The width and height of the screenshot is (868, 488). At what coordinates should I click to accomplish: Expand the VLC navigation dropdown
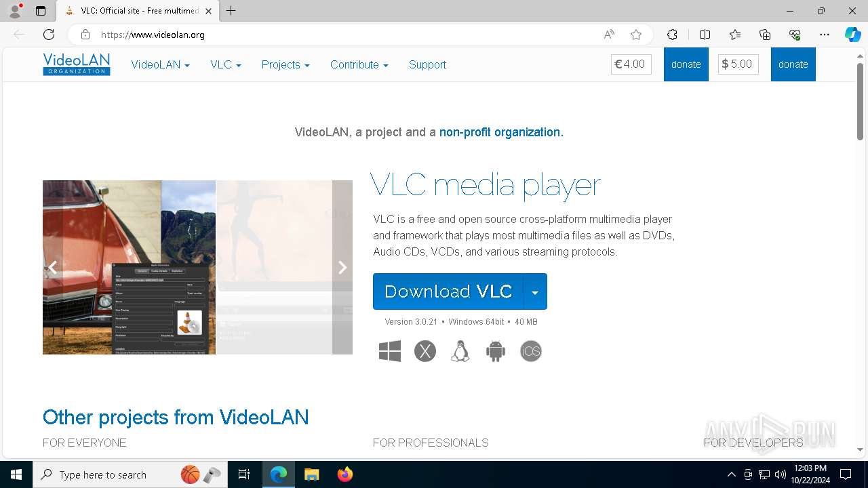tap(226, 64)
